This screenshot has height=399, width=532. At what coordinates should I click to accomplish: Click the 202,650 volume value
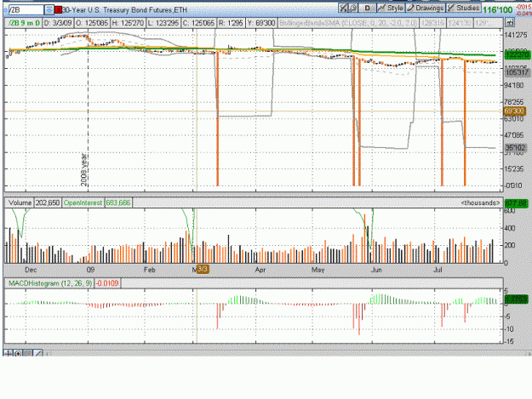tap(48, 202)
